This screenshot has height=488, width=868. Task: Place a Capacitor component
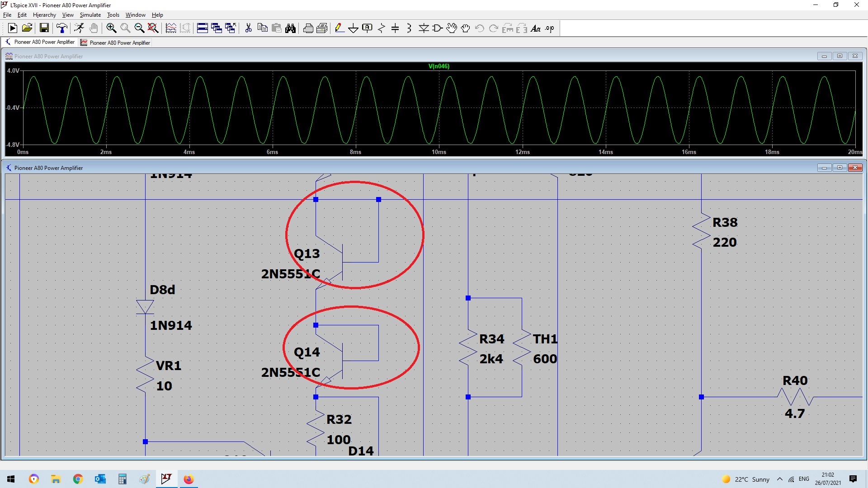[x=395, y=28]
